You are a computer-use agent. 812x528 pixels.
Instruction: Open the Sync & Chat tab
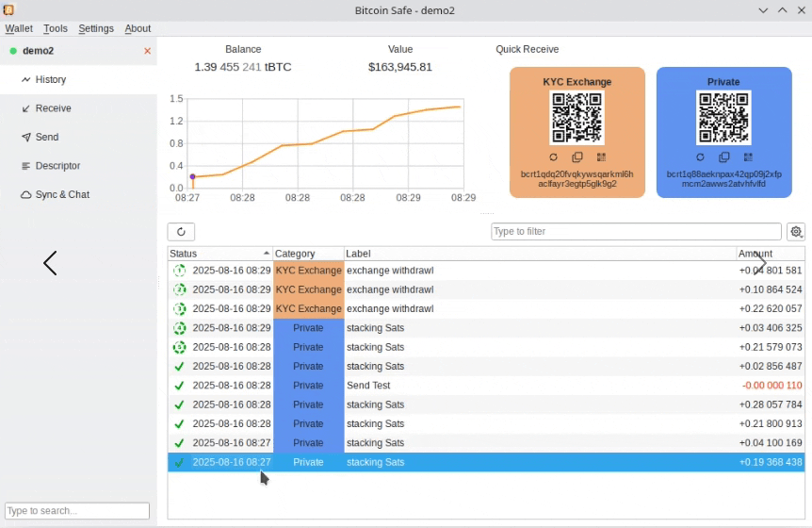(x=62, y=194)
